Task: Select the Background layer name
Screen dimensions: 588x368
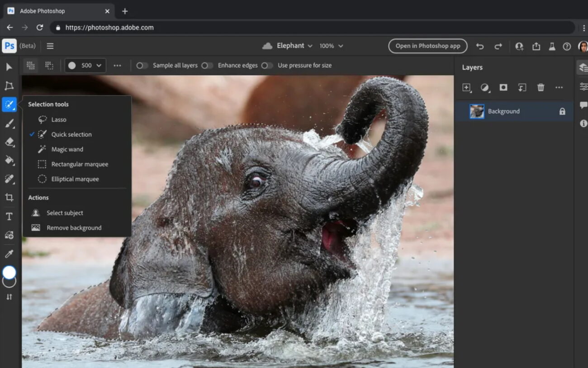Action: (x=503, y=111)
